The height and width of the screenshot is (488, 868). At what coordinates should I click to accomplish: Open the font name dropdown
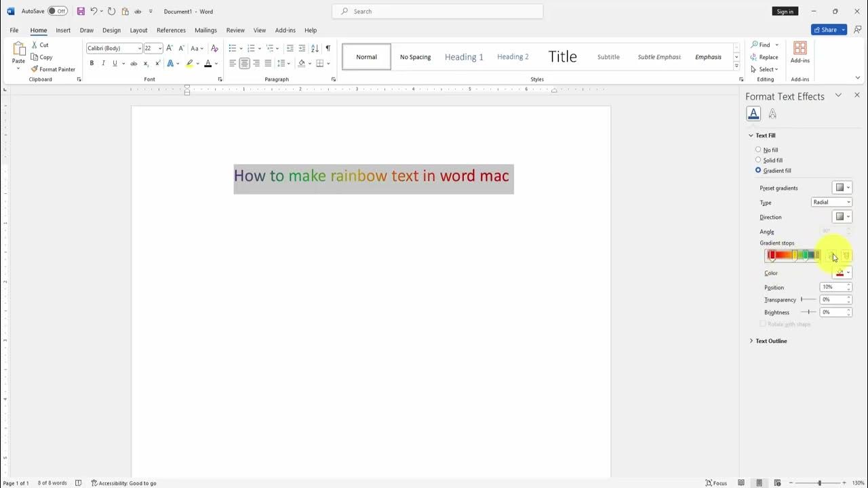140,48
